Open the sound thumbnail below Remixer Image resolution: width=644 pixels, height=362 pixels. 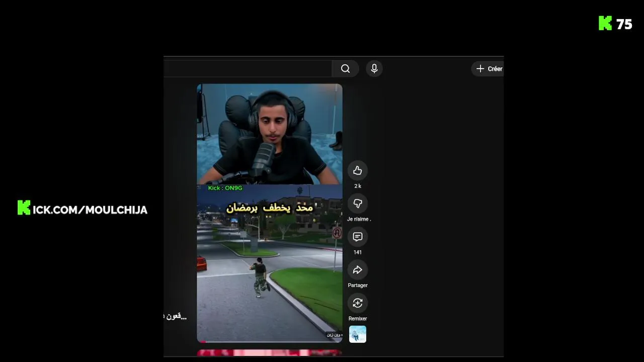pyautogui.click(x=358, y=334)
